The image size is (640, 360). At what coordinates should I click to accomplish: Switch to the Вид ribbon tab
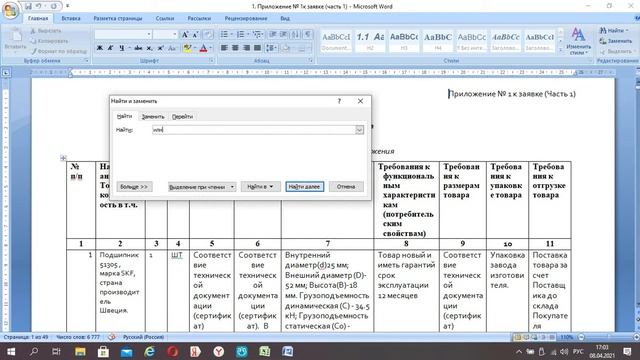(285, 18)
